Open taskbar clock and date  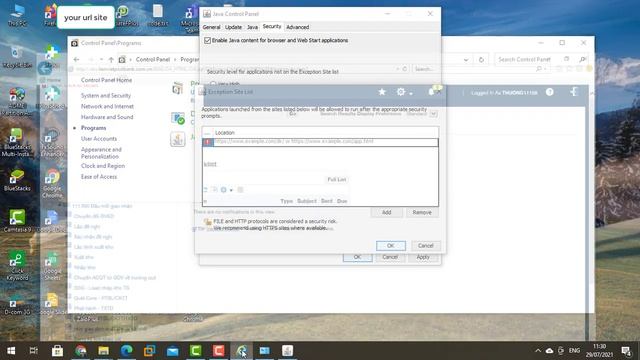pos(600,351)
